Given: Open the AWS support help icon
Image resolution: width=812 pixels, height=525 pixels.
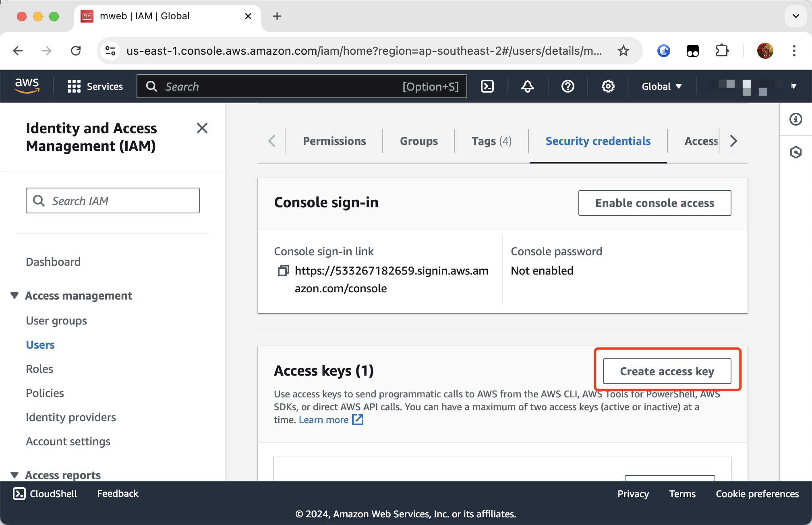Looking at the screenshot, I should point(568,86).
